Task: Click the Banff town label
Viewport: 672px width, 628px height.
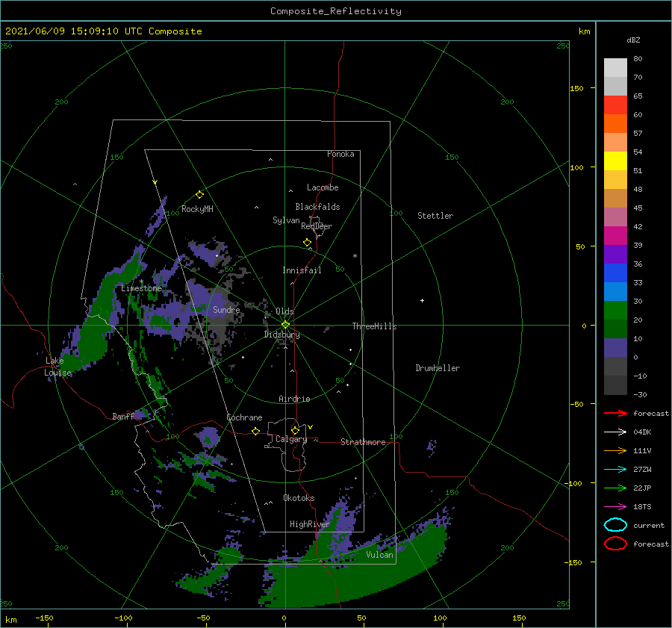Action: 123,416
